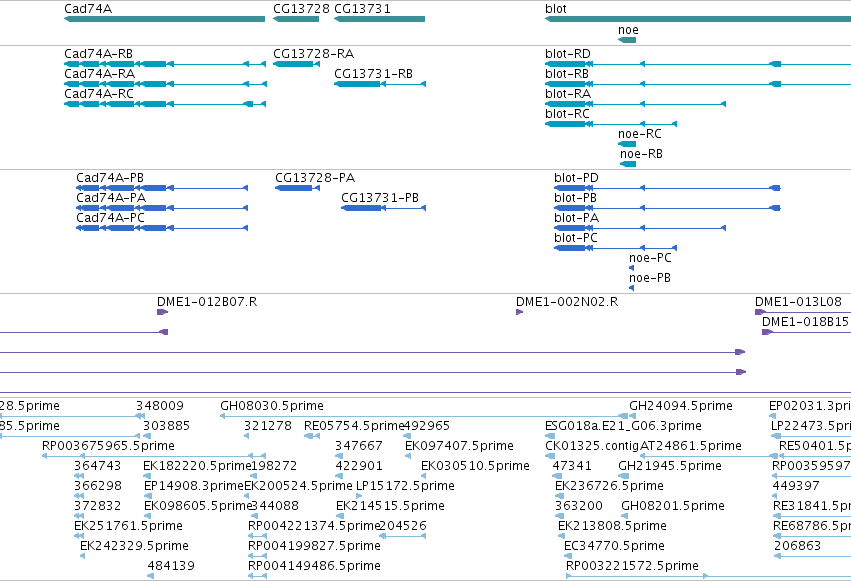Click the Cad74A-PC protein label
Screen dimensions: 851x581
(x=110, y=218)
